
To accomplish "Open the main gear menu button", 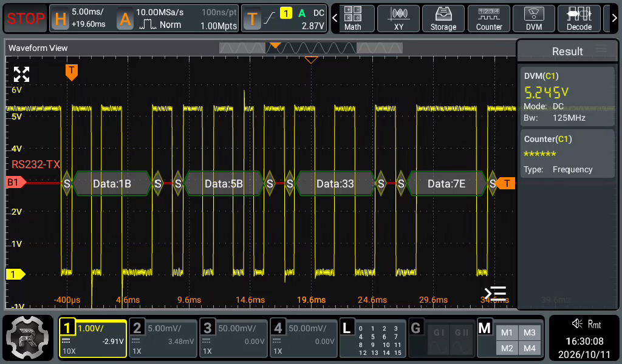I will click(x=28, y=337).
